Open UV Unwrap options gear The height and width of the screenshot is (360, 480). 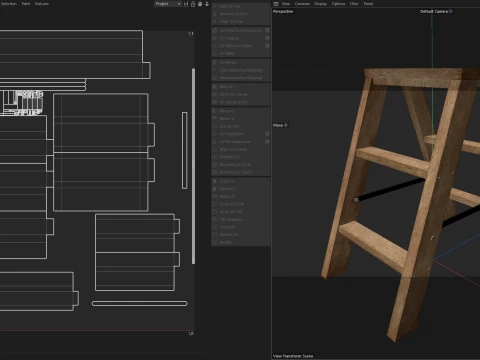point(267,38)
